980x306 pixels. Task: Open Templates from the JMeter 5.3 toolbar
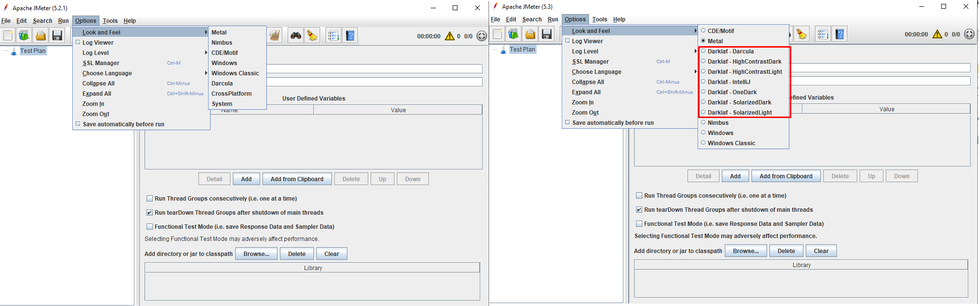coord(513,34)
